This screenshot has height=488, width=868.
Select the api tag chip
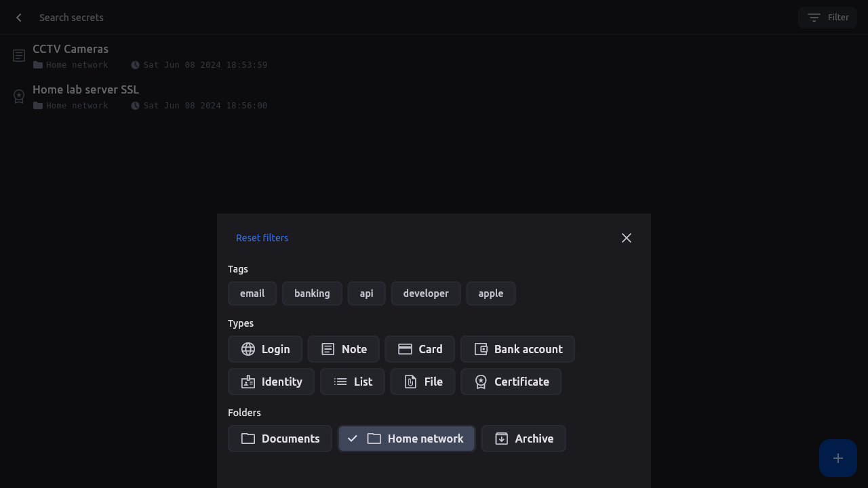[x=366, y=293]
